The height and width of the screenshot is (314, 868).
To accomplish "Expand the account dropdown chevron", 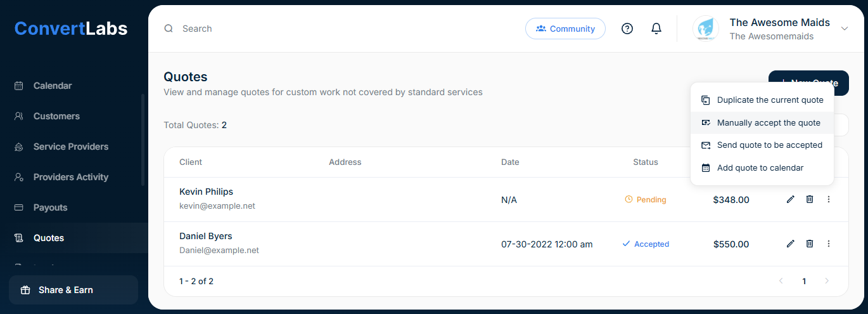I will point(844,29).
